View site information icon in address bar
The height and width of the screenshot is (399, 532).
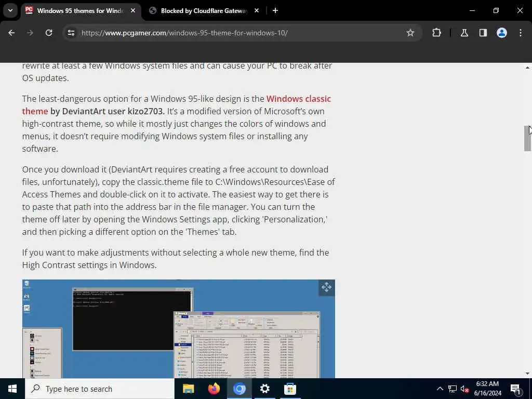(x=71, y=33)
